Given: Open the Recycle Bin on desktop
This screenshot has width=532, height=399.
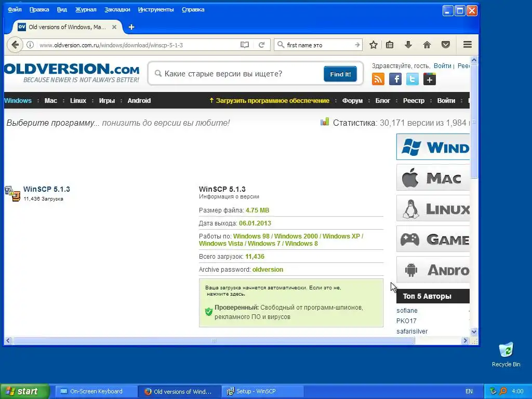Looking at the screenshot, I should pos(506,354).
